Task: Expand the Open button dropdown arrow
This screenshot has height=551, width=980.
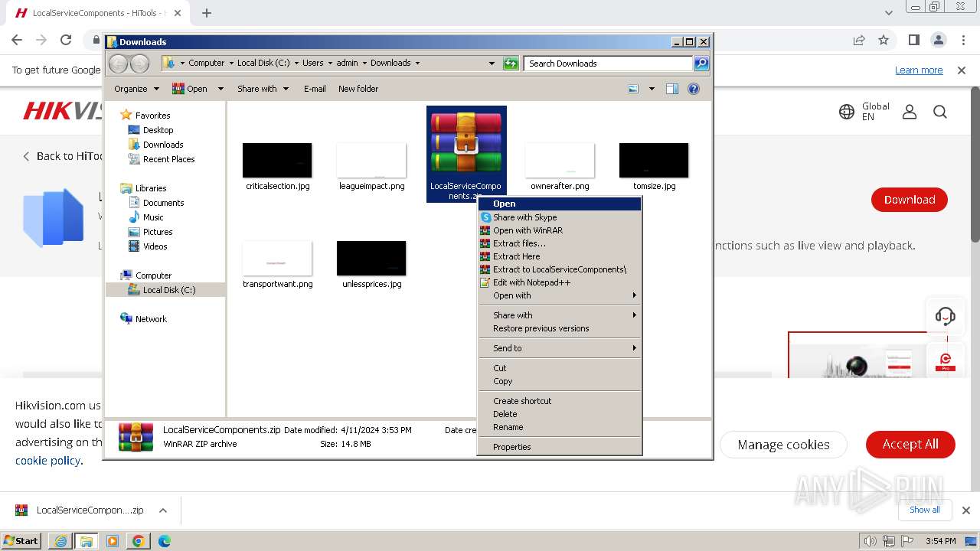Action: (x=220, y=89)
